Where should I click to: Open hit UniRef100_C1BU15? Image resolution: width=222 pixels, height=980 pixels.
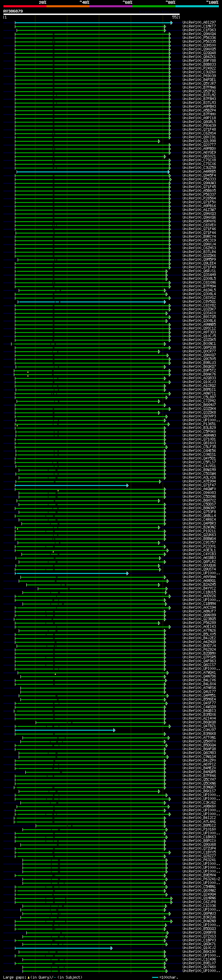(199, 592)
